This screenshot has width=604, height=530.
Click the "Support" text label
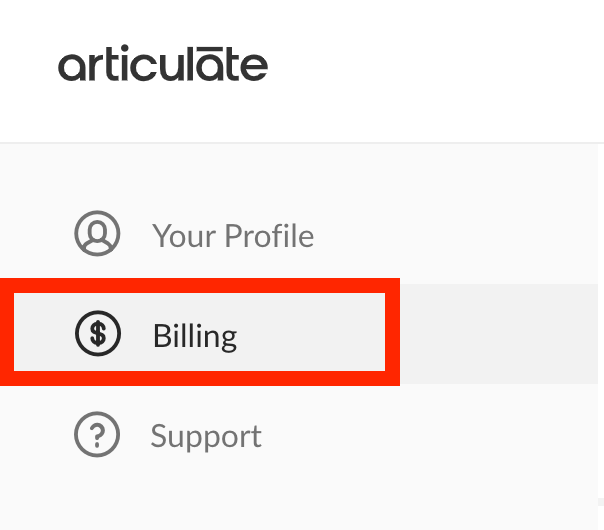(x=206, y=436)
